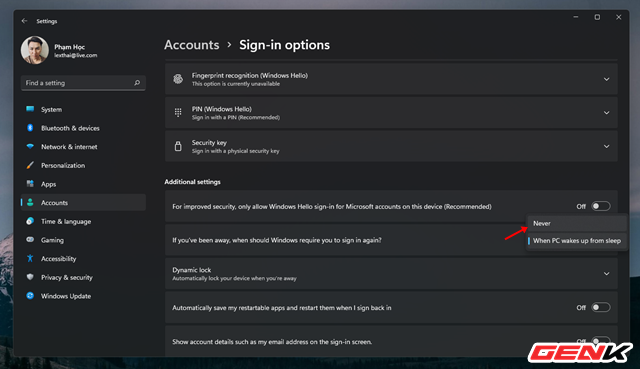This screenshot has height=369, width=640.
Task: Click the back arrow in Settings title bar
Action: coord(24,21)
